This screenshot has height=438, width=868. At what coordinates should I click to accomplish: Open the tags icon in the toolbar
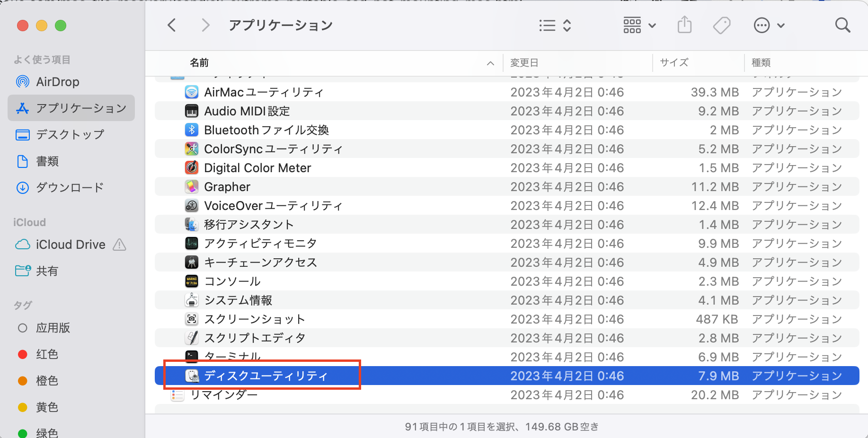coord(721,25)
